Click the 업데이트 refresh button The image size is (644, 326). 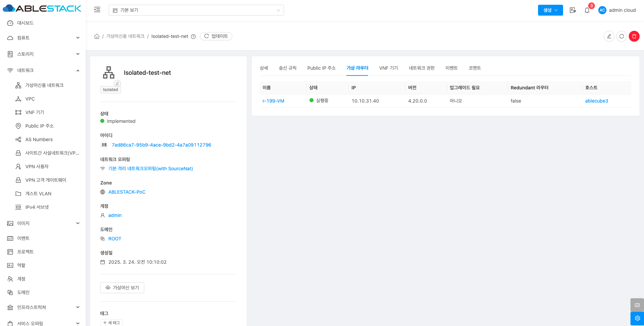[x=216, y=36]
